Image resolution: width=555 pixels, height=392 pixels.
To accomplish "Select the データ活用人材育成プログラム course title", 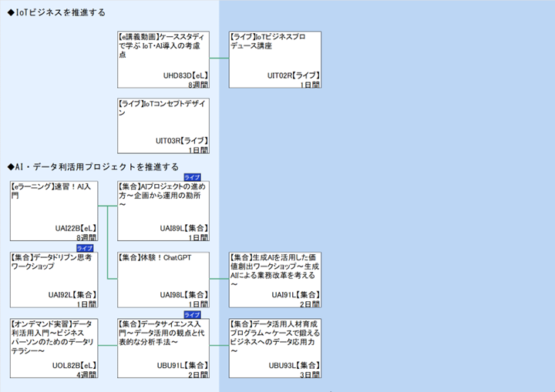I will tap(274, 332).
